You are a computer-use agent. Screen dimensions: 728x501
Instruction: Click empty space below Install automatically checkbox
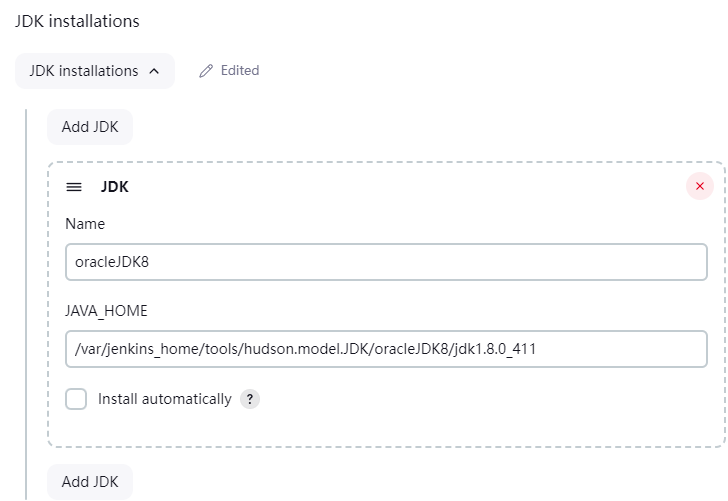click(300, 428)
